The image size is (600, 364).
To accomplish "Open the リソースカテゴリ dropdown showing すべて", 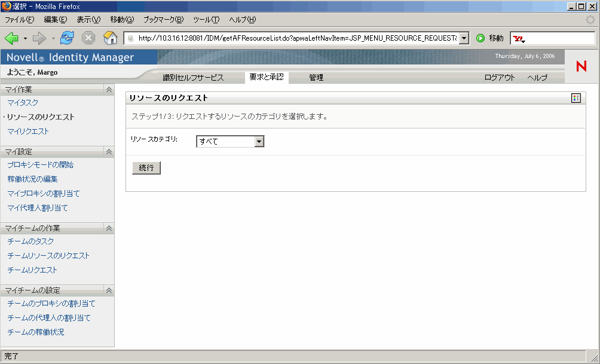I will (x=259, y=141).
